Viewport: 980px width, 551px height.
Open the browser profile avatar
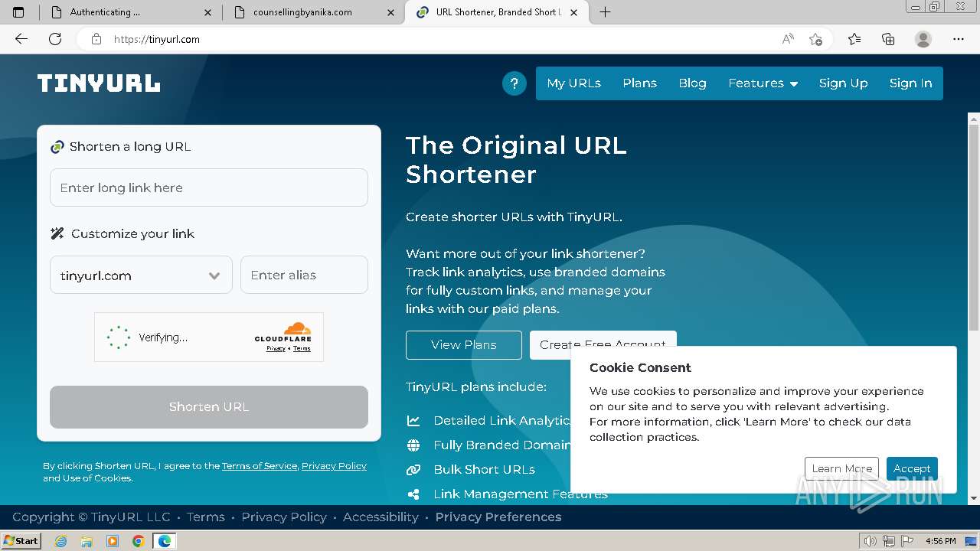click(x=923, y=39)
